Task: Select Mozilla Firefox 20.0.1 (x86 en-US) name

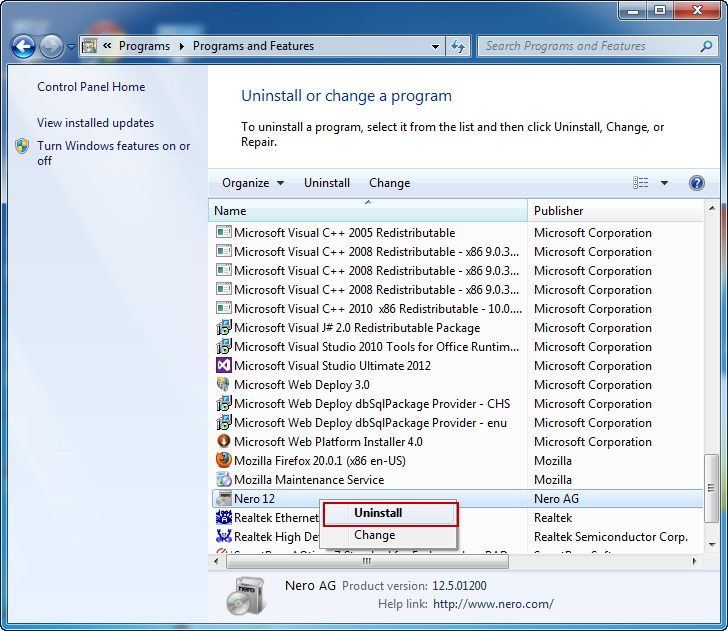Action: (320, 461)
